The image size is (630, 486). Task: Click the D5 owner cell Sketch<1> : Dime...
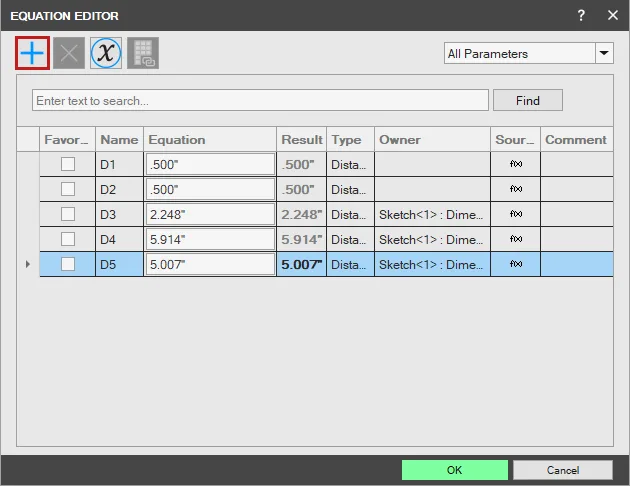pyautogui.click(x=432, y=264)
